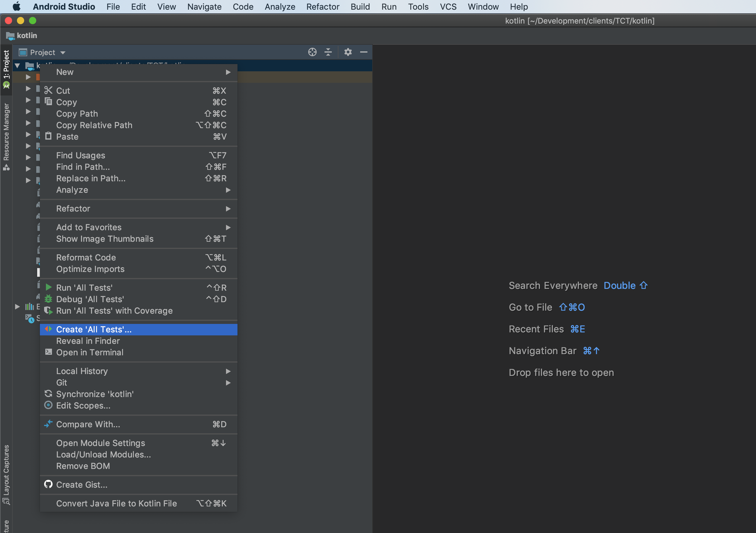Click the Edit Scopes circle icon
The image size is (756, 533).
point(48,405)
